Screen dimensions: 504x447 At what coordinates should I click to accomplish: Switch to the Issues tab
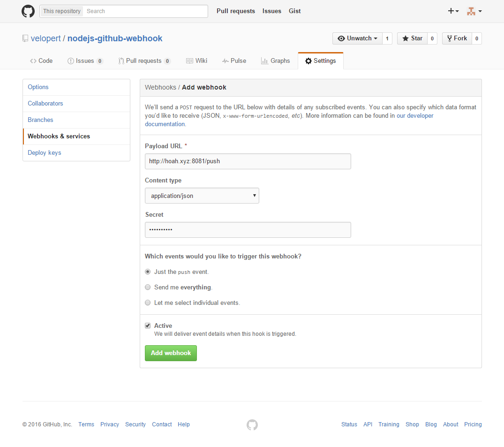[x=85, y=61]
